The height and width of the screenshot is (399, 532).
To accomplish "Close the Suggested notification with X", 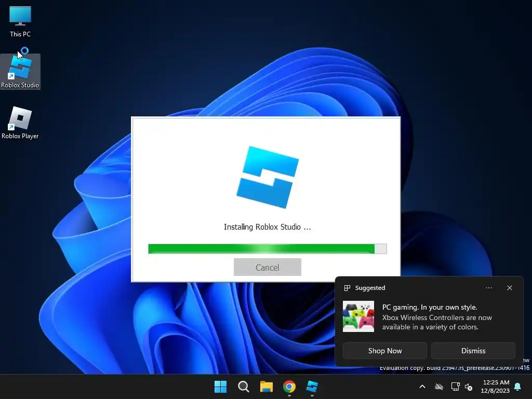I will (x=509, y=288).
